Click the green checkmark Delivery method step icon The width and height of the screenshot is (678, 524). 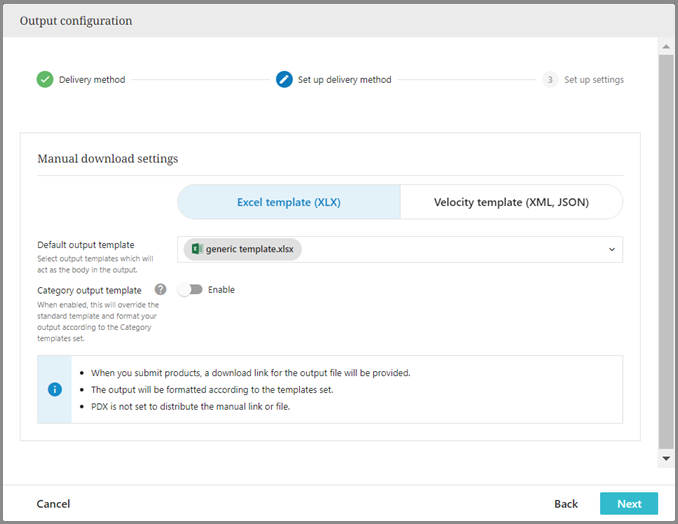click(x=45, y=80)
